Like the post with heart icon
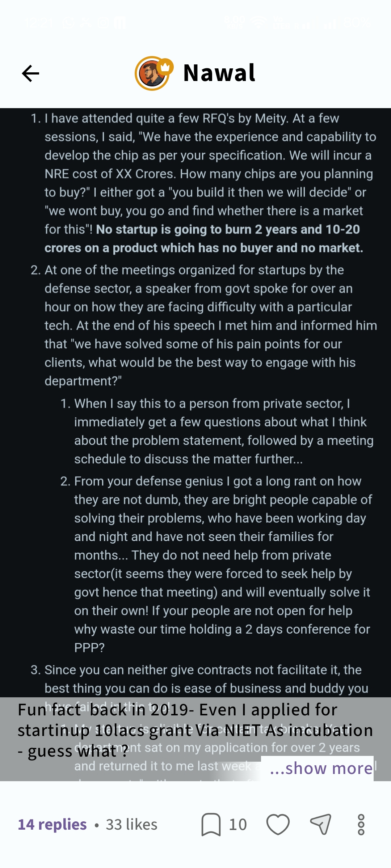The image size is (391, 868). pyautogui.click(x=278, y=825)
